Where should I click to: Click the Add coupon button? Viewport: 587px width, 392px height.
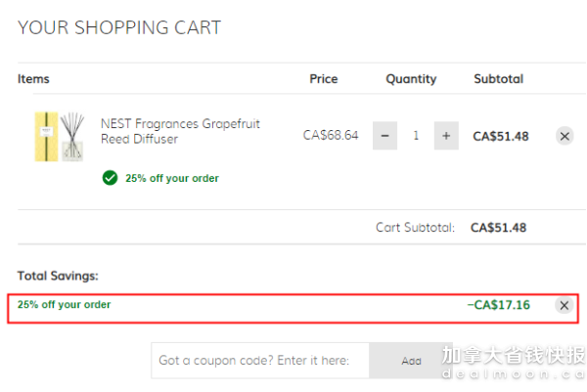click(x=411, y=361)
